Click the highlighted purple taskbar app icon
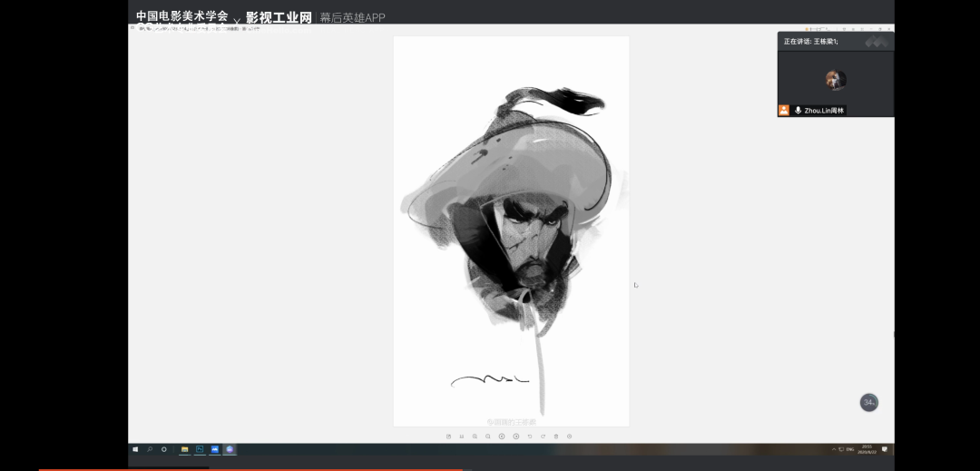980x471 pixels. [x=230, y=449]
